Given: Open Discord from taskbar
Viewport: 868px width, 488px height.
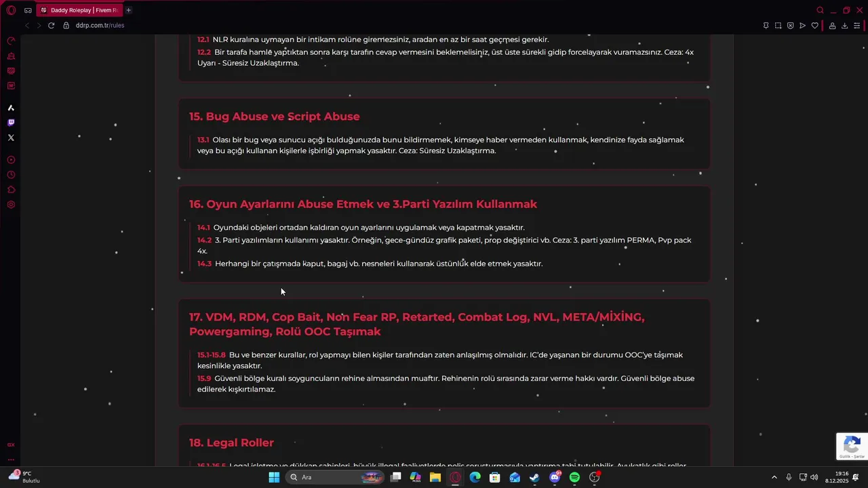Looking at the screenshot, I should (x=555, y=477).
